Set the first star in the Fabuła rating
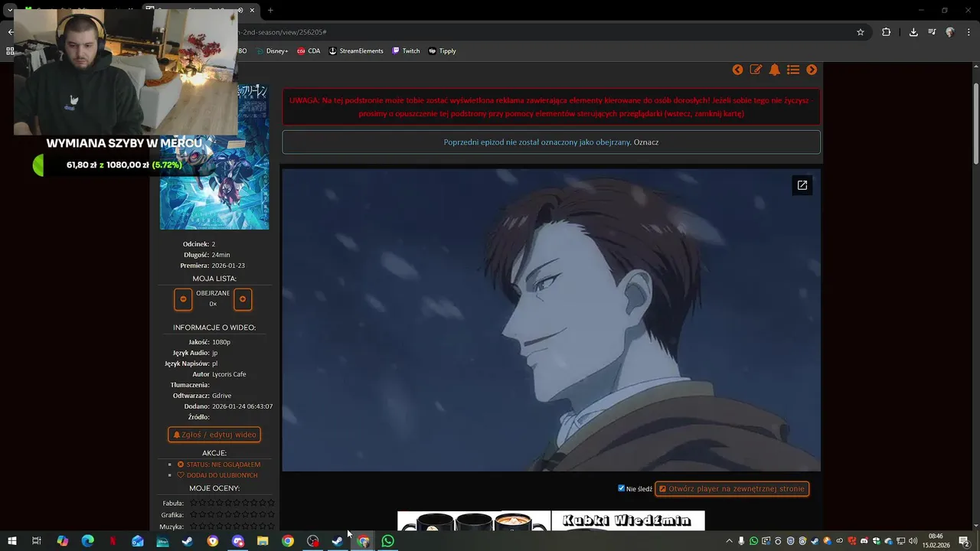Image resolution: width=980 pixels, height=551 pixels. point(194,504)
